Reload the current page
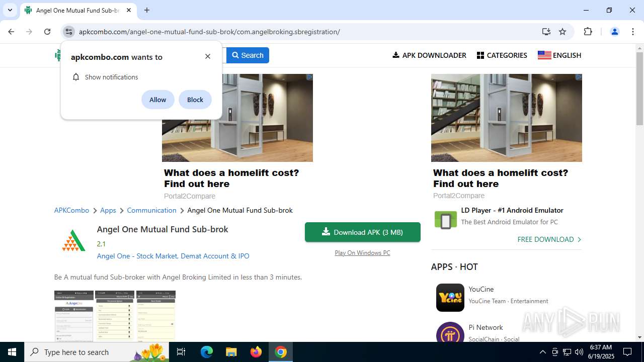This screenshot has height=362, width=644. coord(47,32)
